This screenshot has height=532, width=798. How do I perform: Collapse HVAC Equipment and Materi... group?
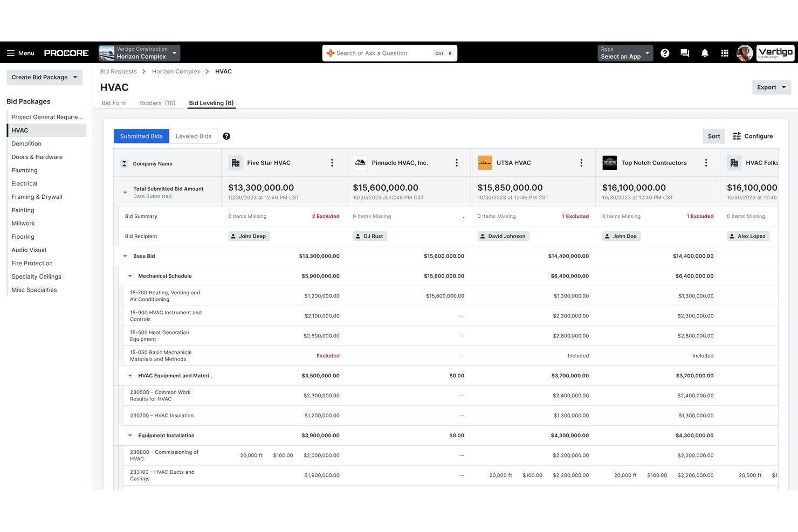130,376
